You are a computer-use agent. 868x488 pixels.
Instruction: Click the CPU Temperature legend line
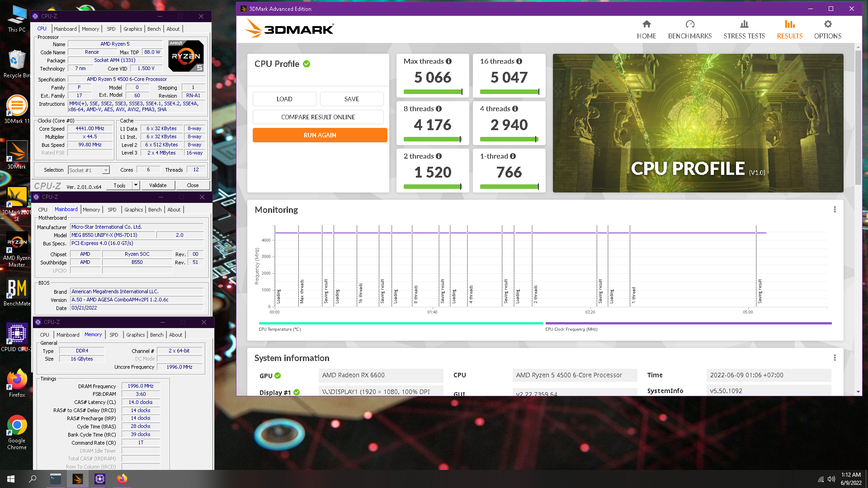click(401, 324)
